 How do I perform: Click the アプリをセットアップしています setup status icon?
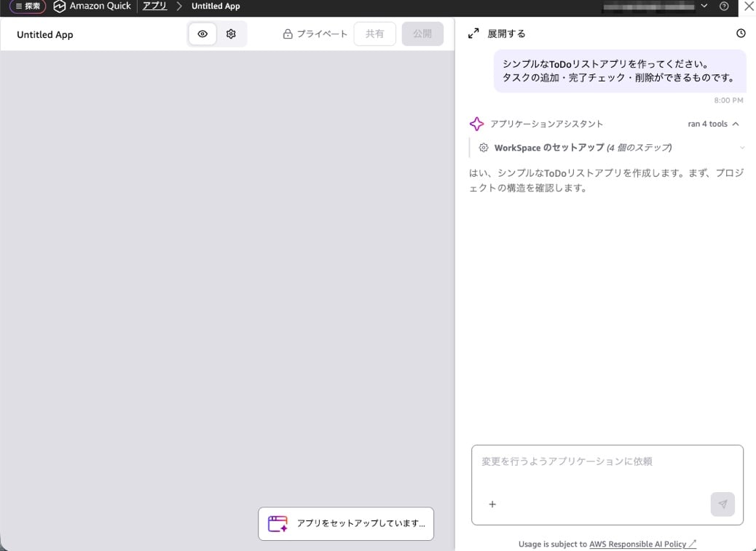[x=277, y=523]
